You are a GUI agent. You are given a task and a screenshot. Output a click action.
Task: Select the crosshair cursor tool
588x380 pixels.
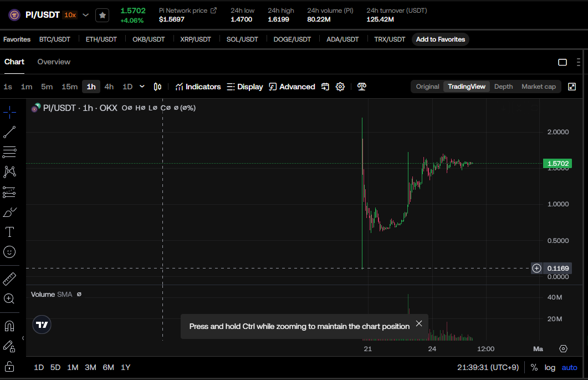coord(9,112)
